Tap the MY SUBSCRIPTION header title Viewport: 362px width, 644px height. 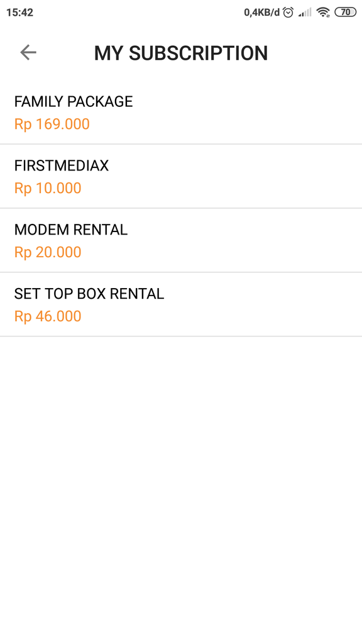click(x=181, y=53)
